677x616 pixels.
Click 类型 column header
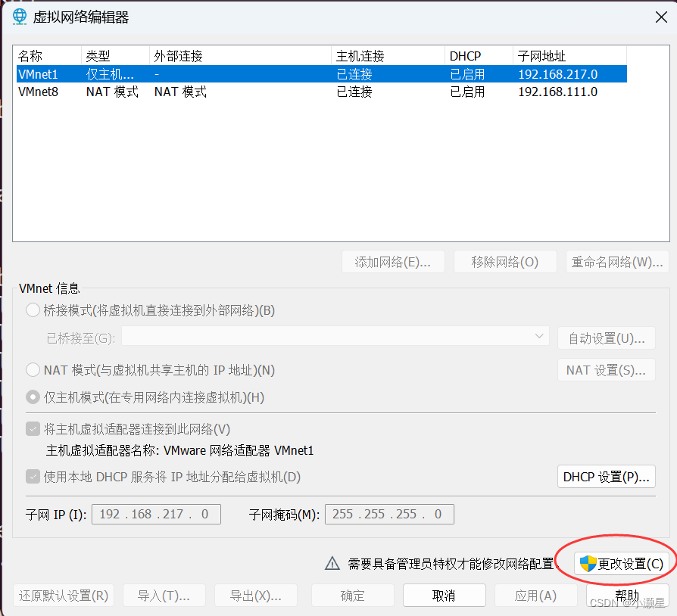pos(116,56)
